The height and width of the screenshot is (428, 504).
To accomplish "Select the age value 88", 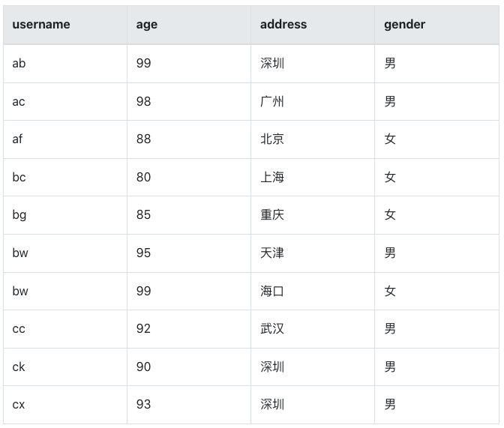I will click(143, 139).
